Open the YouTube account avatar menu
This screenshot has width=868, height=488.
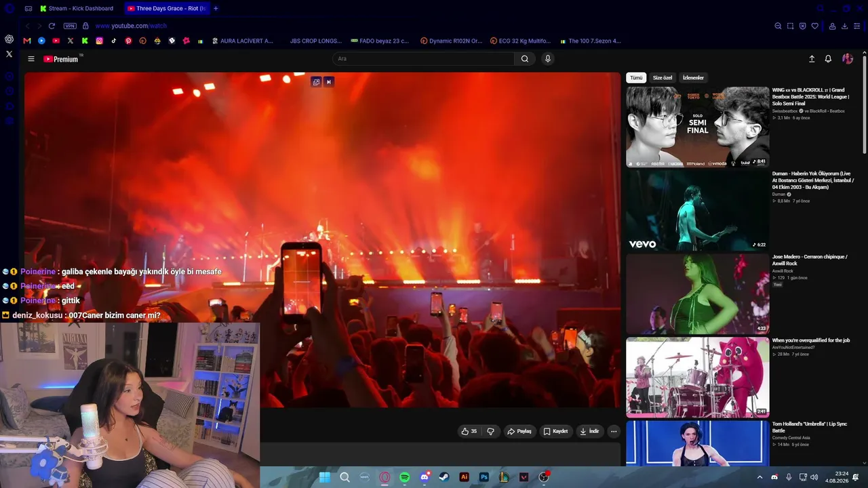[x=848, y=59]
